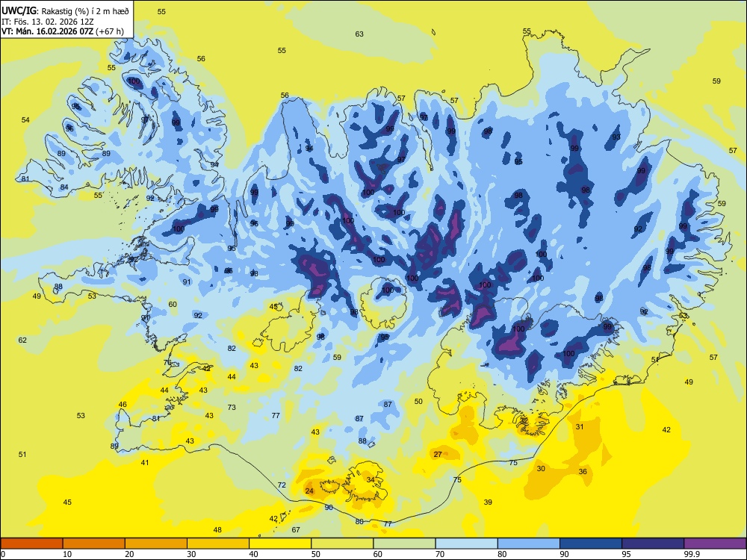Click the value '67' at the bottom of the map
Image resolution: width=747 pixels, height=560 pixels.
tap(296, 529)
